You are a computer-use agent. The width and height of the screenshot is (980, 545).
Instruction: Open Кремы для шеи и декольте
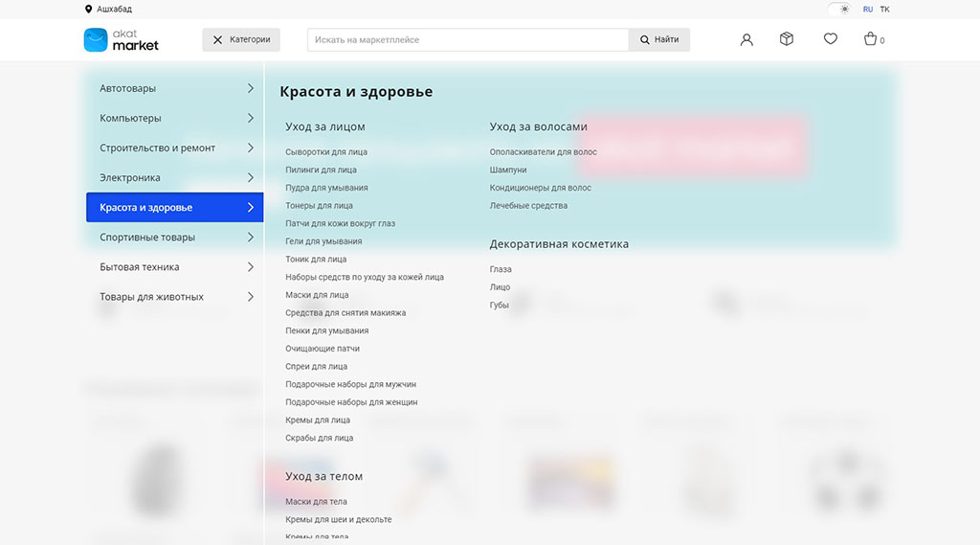point(338,519)
